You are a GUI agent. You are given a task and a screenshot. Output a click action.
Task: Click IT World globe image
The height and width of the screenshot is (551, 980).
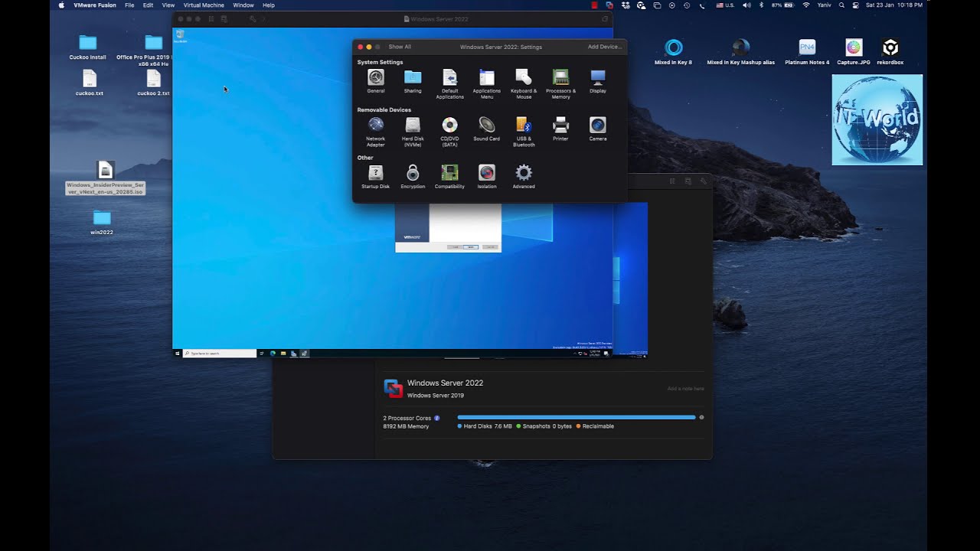point(877,120)
